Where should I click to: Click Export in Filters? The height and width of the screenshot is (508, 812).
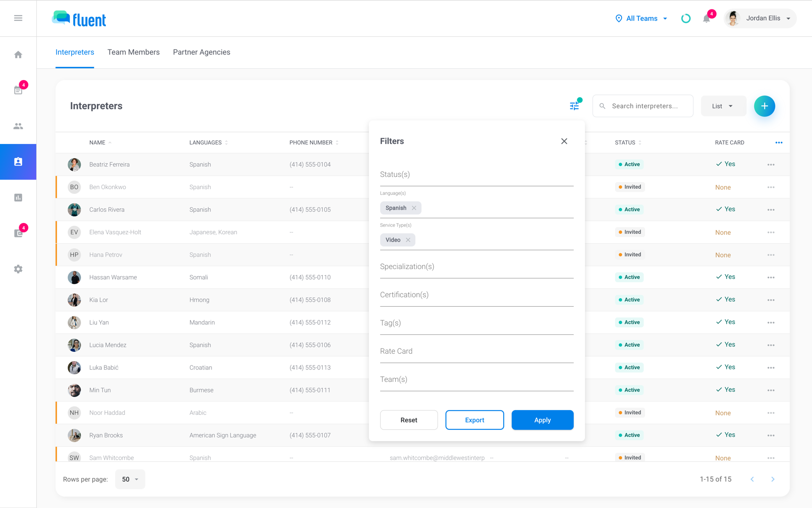tap(474, 420)
